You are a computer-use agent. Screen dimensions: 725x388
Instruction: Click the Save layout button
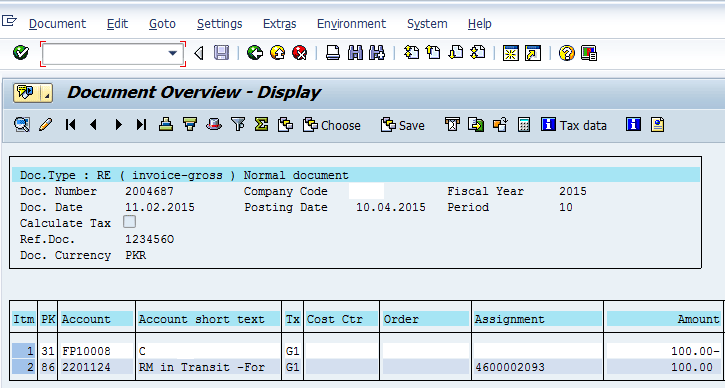tap(403, 125)
